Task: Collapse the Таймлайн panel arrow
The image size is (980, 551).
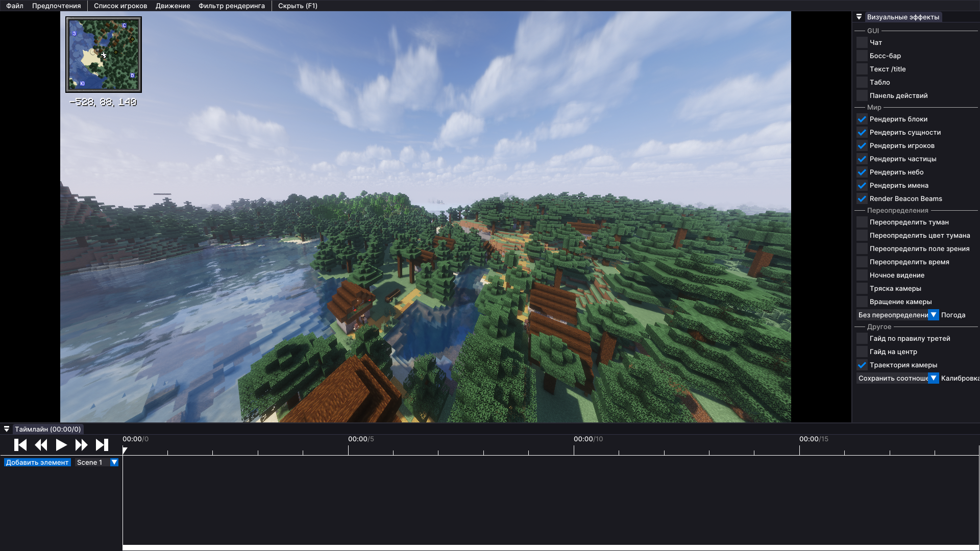Action: (7, 429)
